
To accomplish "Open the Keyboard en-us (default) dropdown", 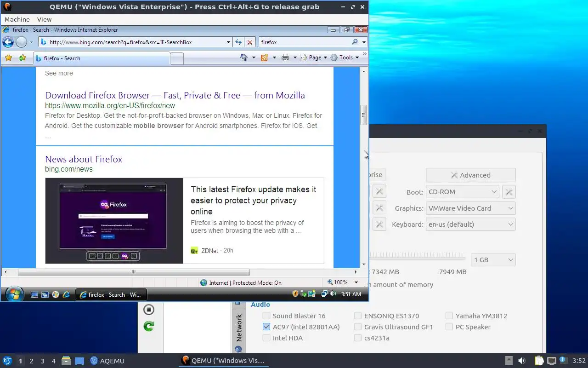I will [470, 224].
